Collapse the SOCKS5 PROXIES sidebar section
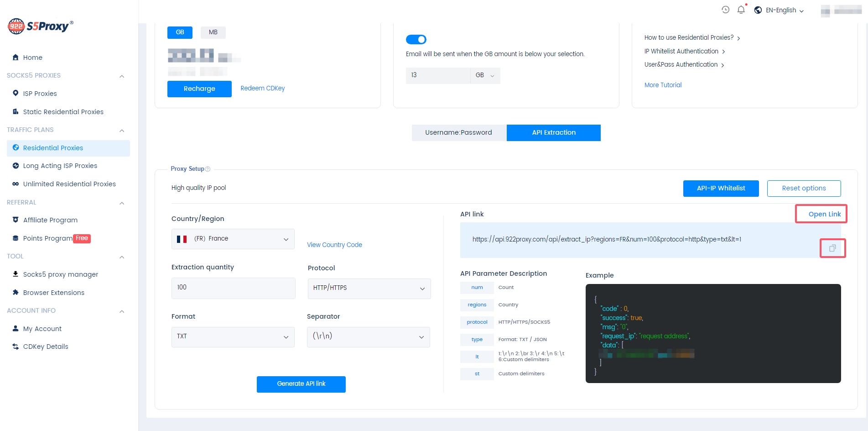 point(122,76)
